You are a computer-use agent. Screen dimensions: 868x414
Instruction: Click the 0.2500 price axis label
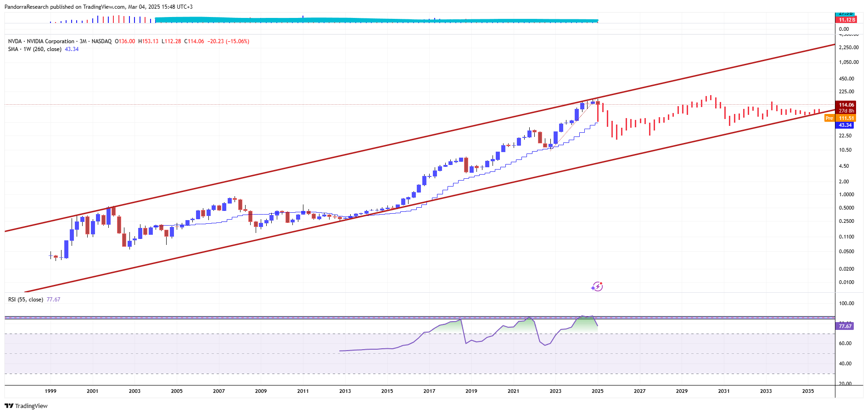[846, 221]
